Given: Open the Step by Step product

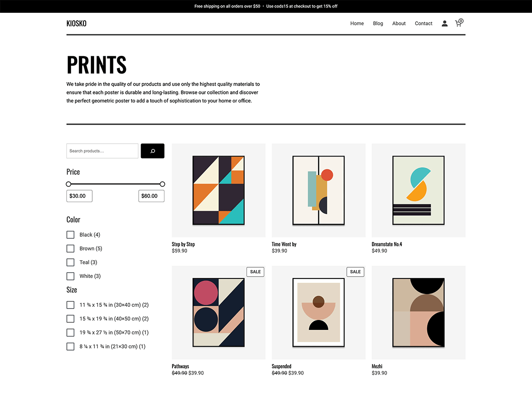Looking at the screenshot, I should tap(218, 190).
